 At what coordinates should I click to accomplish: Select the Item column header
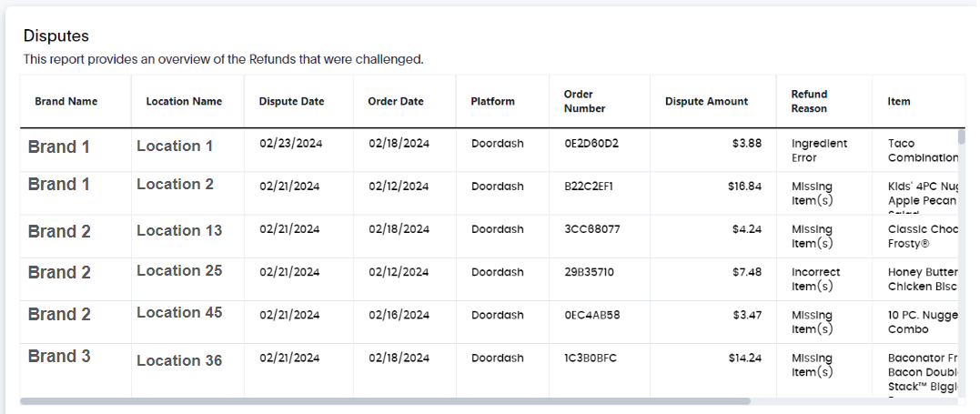899,101
